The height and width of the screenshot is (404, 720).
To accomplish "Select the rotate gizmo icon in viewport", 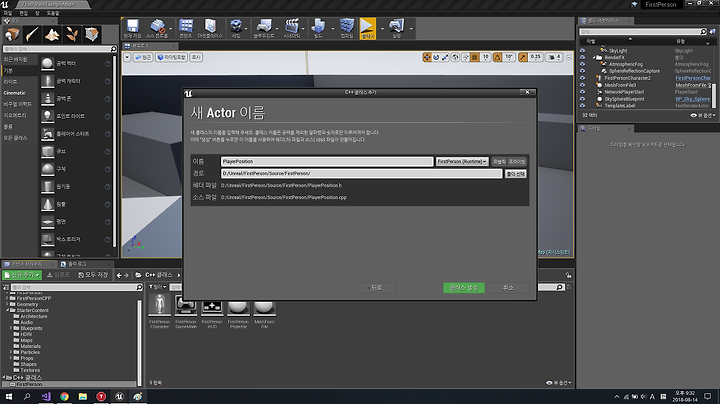I will click(x=436, y=57).
